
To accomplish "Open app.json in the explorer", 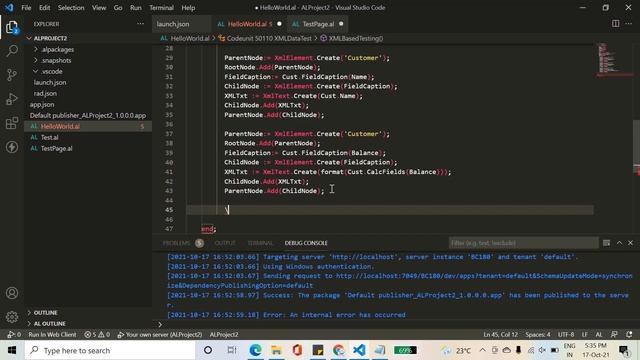I will [42, 104].
